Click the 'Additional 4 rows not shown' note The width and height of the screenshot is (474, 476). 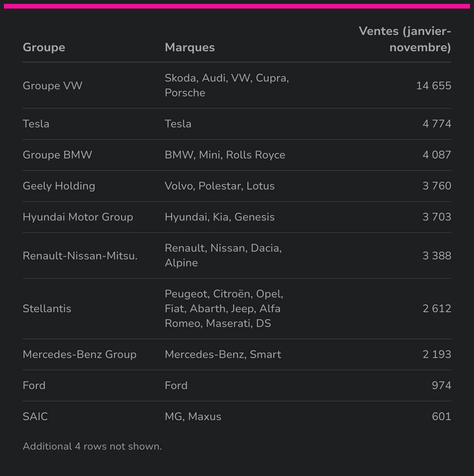(x=92, y=446)
